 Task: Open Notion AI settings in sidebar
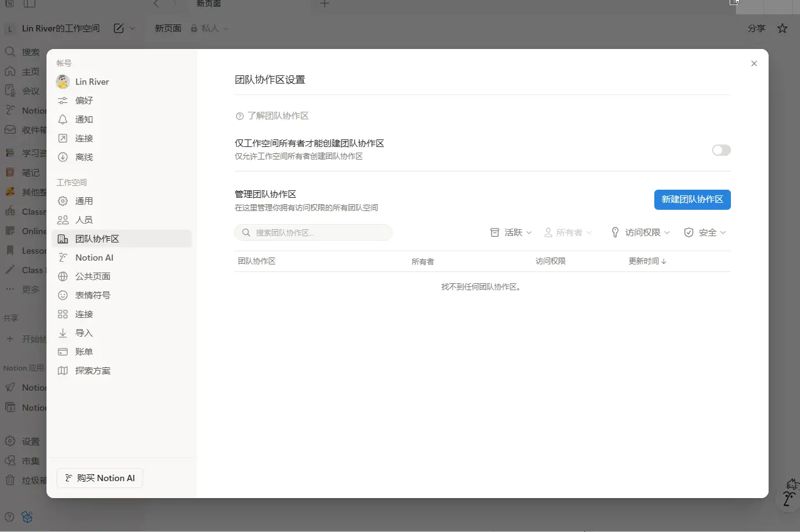[121, 258]
